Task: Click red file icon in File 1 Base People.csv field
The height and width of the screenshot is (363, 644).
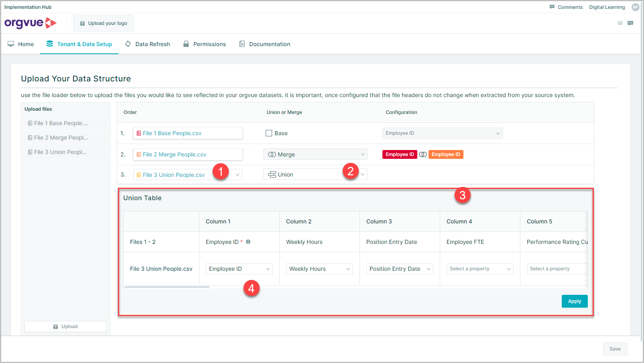Action: point(139,133)
